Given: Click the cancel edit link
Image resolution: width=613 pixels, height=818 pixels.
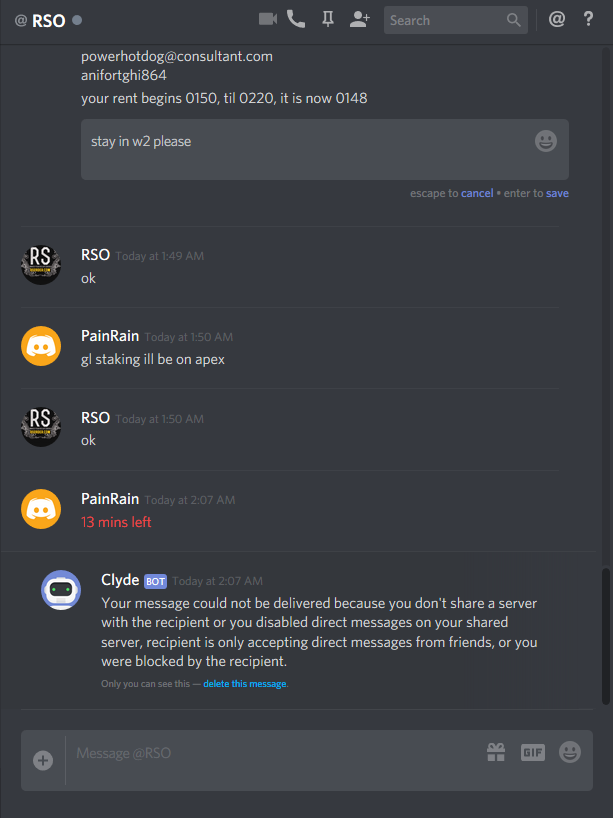Looking at the screenshot, I should click(x=477, y=193).
